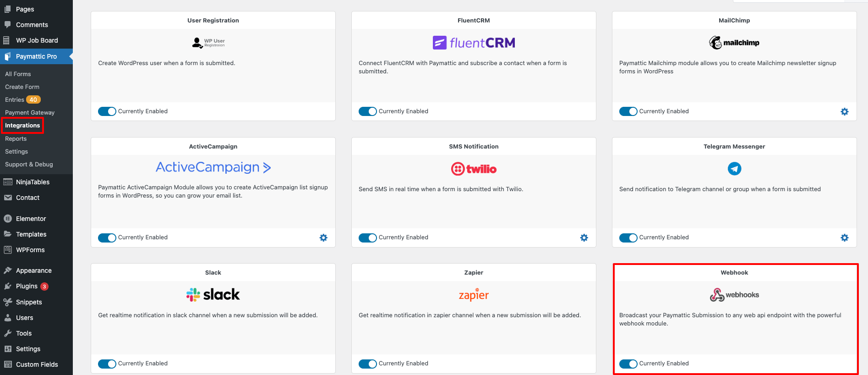The height and width of the screenshot is (375, 868).
Task: Click the Webhook card title
Action: [x=734, y=272]
